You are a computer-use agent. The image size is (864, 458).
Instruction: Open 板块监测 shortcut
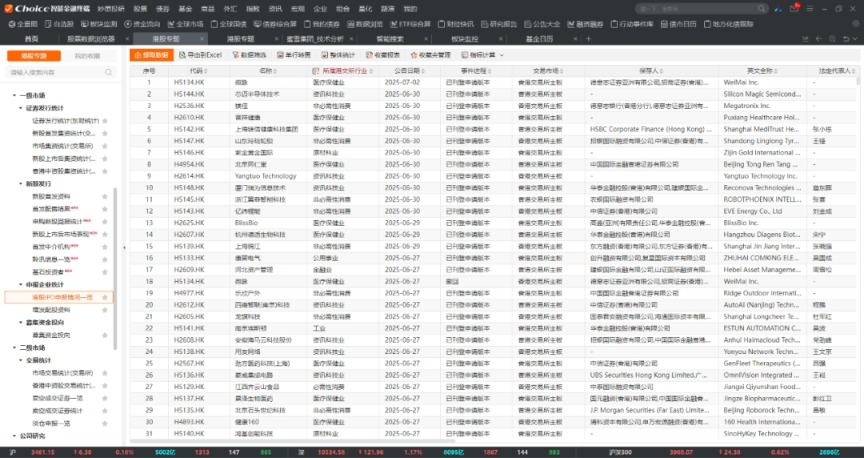[x=99, y=24]
